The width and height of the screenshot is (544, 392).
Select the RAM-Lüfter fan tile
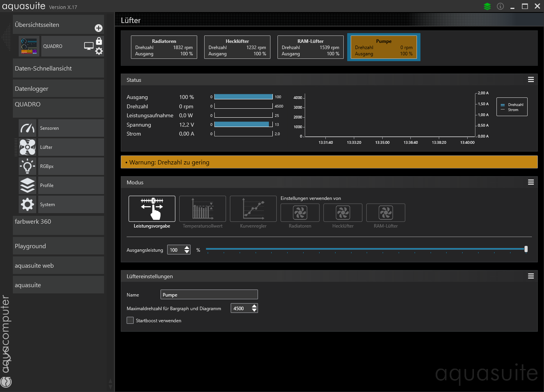tap(311, 47)
